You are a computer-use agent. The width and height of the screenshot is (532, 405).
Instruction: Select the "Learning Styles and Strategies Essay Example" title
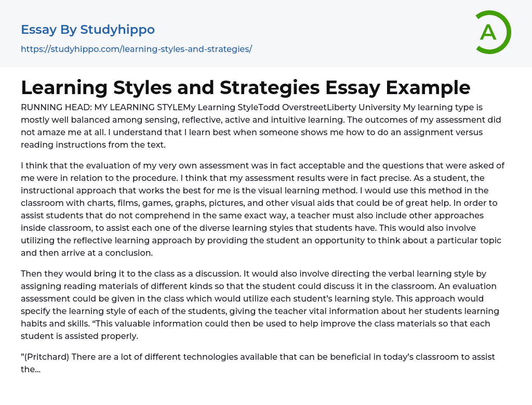click(x=245, y=88)
